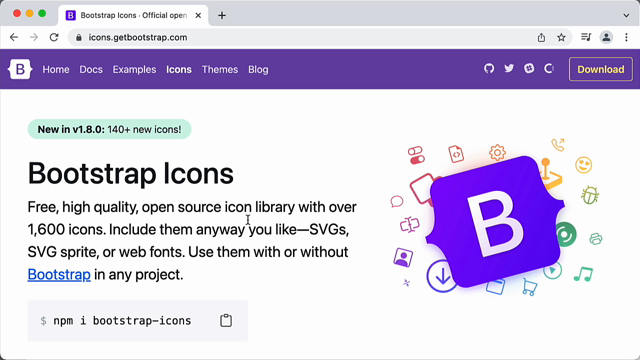Click the browser share icon
This screenshot has height=360, width=640.
click(541, 38)
